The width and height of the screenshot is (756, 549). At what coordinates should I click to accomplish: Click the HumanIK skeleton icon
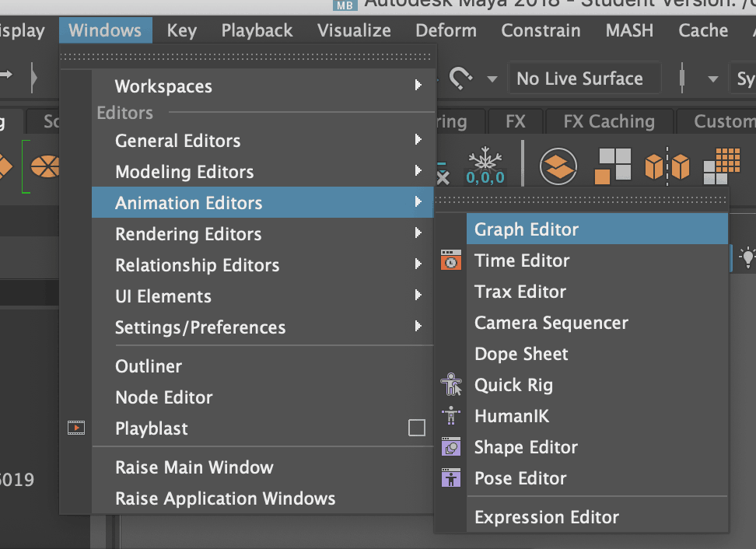[450, 416]
